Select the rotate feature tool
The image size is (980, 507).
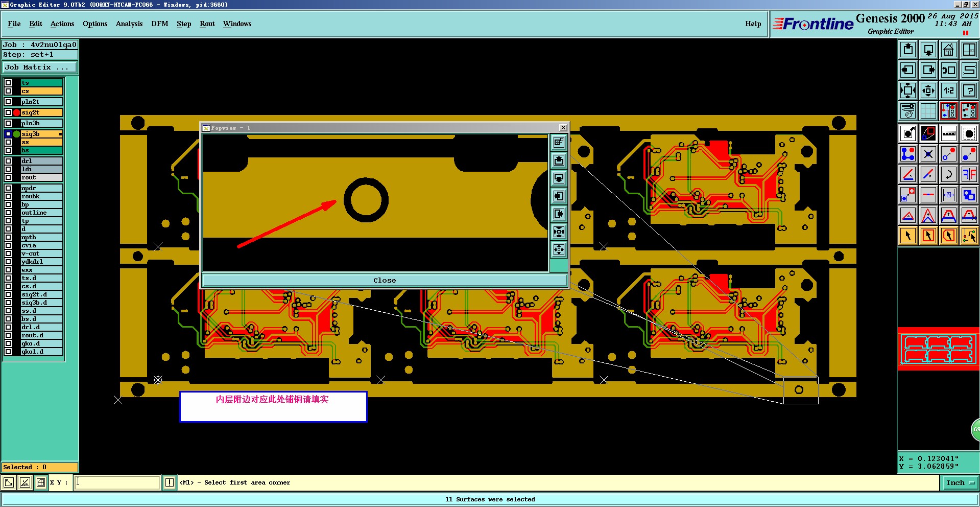949,174
